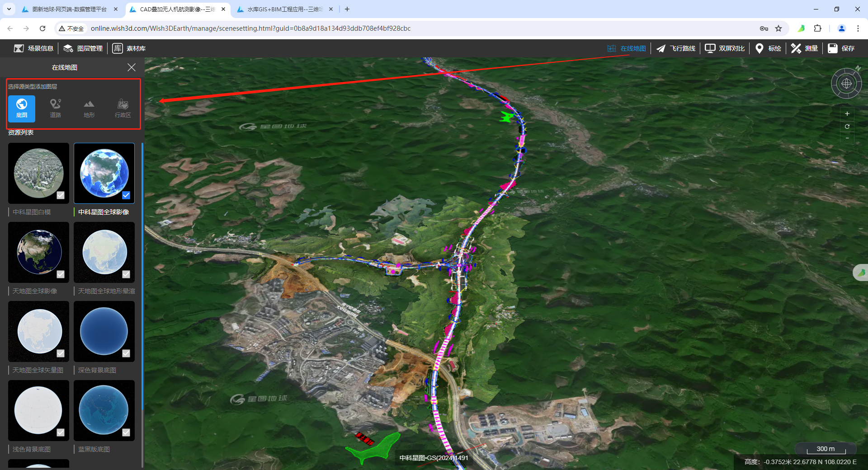Open the 标绘 marking tool
868x470 pixels.
(768, 48)
